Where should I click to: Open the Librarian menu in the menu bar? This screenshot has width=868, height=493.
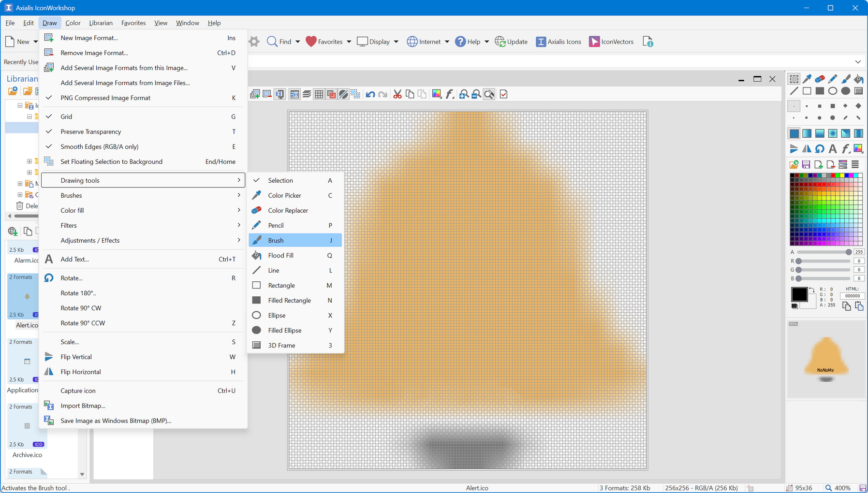pyautogui.click(x=101, y=23)
